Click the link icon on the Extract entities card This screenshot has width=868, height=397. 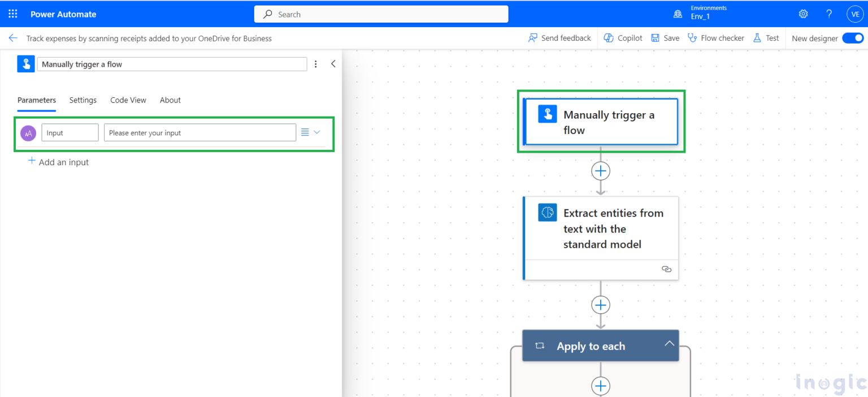666,269
